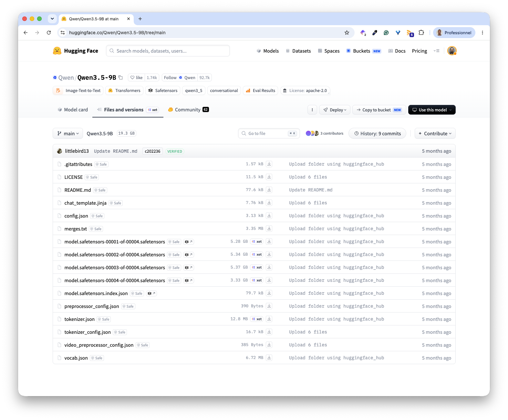
Task: Download README.md via its download icon
Action: (269, 190)
